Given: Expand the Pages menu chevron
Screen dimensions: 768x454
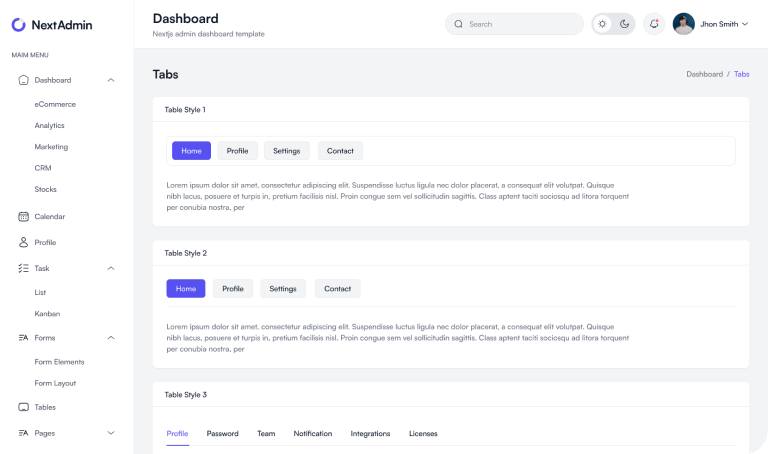Looking at the screenshot, I should [x=111, y=433].
